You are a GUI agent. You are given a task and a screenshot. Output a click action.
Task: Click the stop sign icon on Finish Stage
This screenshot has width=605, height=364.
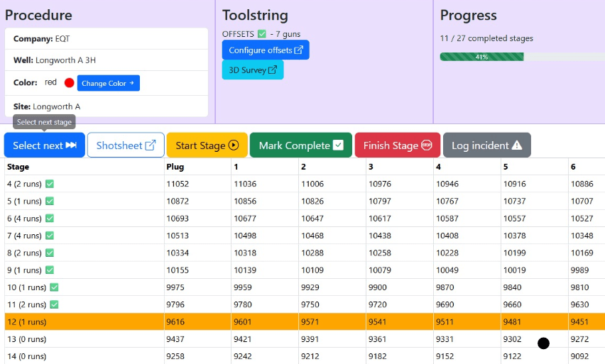click(427, 145)
